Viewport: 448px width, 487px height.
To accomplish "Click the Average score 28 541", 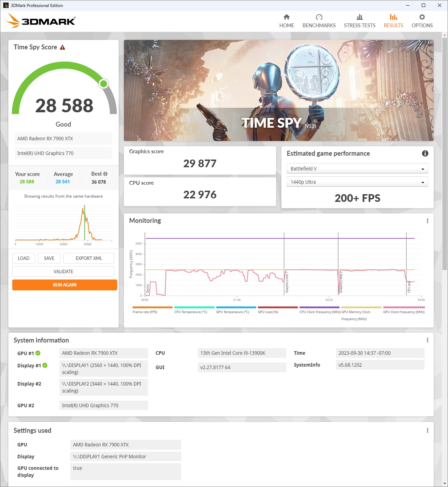I will (x=63, y=182).
